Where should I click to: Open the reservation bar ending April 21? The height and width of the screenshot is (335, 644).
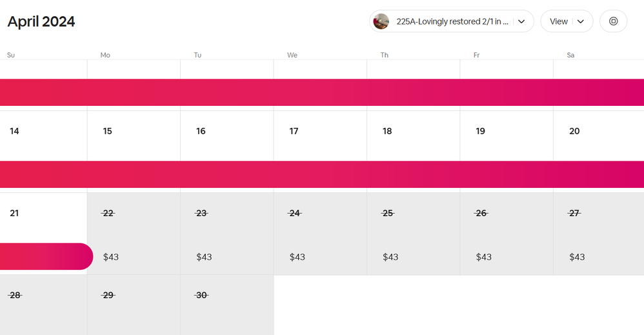point(45,256)
